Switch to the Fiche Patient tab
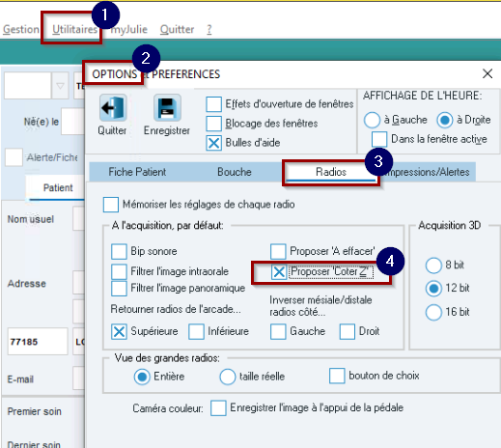 137,172
